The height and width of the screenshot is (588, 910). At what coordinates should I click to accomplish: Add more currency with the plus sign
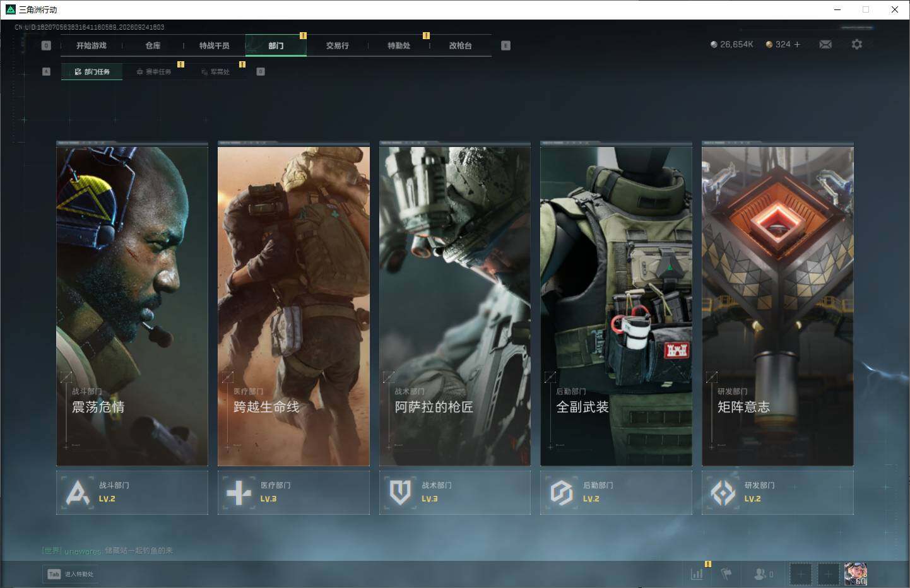click(797, 44)
